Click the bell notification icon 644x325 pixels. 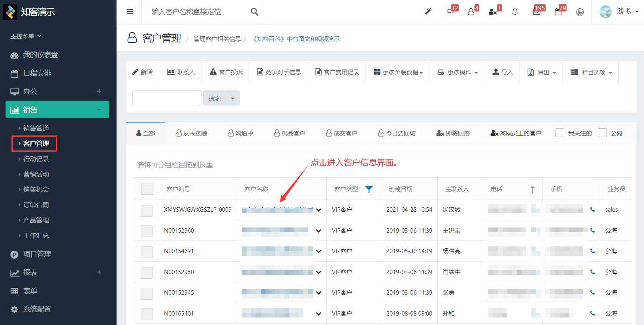515,12
